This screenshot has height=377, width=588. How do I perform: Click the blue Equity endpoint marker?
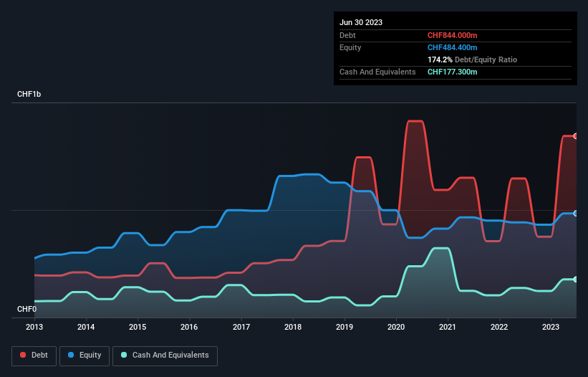(576, 214)
